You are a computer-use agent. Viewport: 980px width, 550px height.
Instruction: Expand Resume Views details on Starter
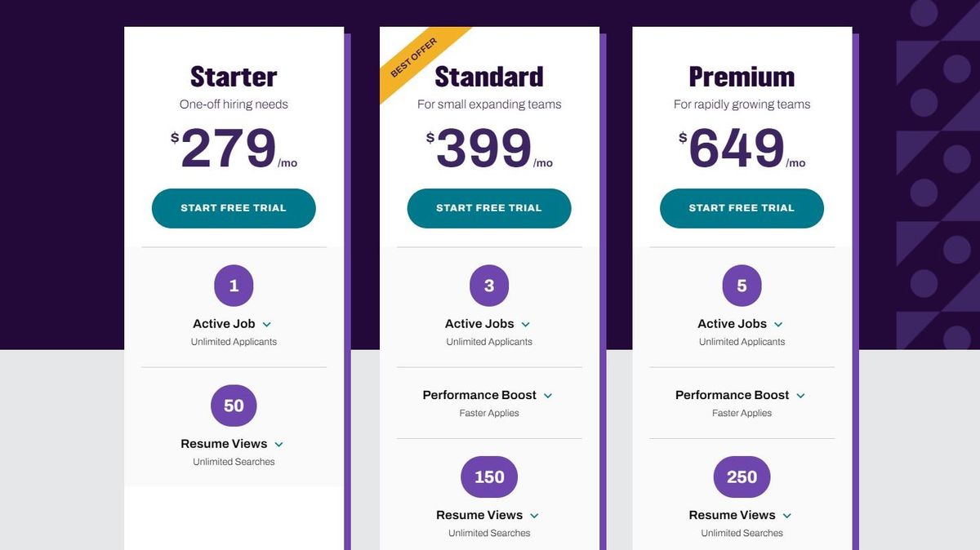[x=278, y=444]
